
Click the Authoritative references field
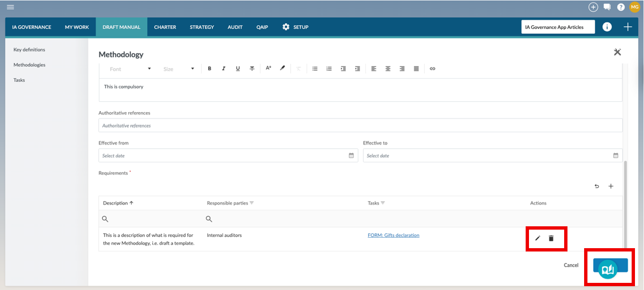pos(361,126)
